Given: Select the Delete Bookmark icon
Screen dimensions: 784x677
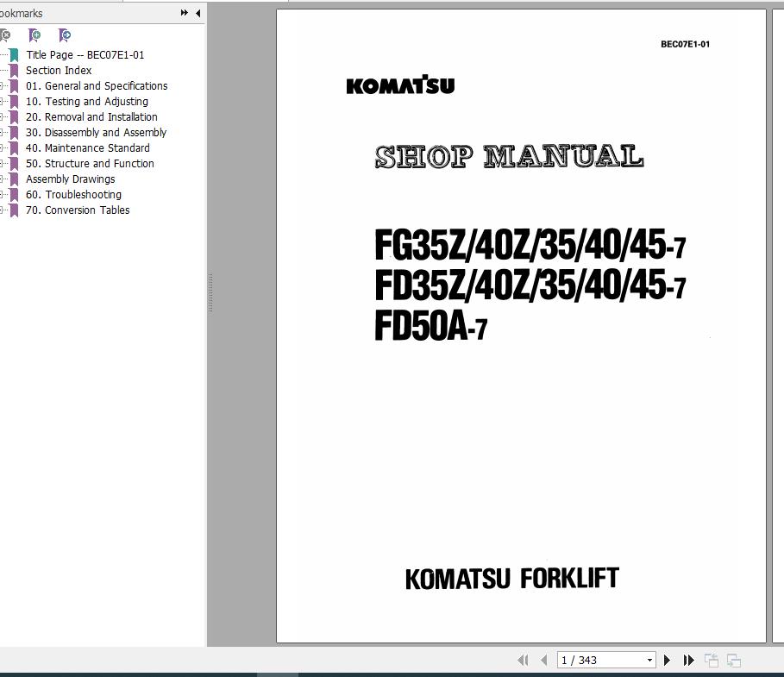Looking at the screenshot, I should (x=7, y=34).
